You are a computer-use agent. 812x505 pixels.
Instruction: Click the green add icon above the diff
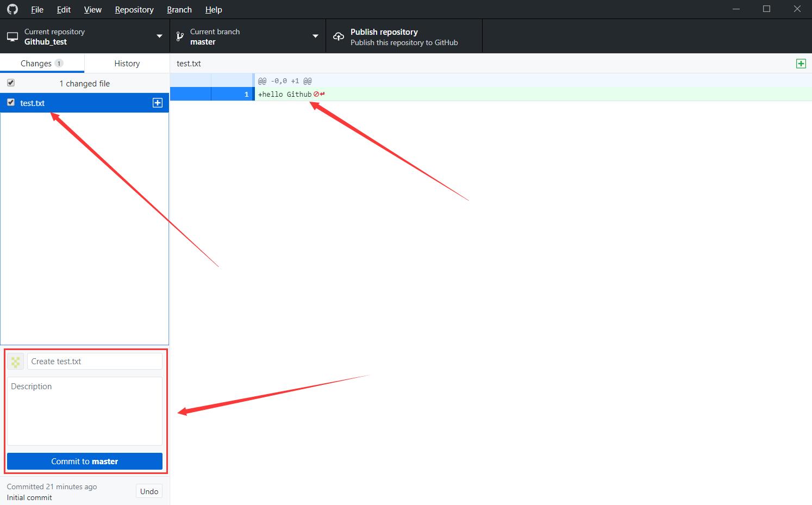pos(801,63)
